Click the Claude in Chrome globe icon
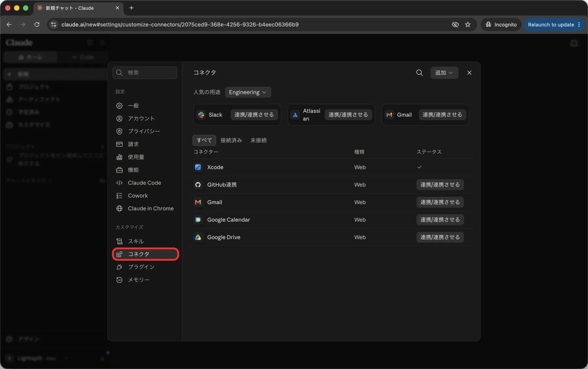The width and height of the screenshot is (588, 369). point(119,208)
